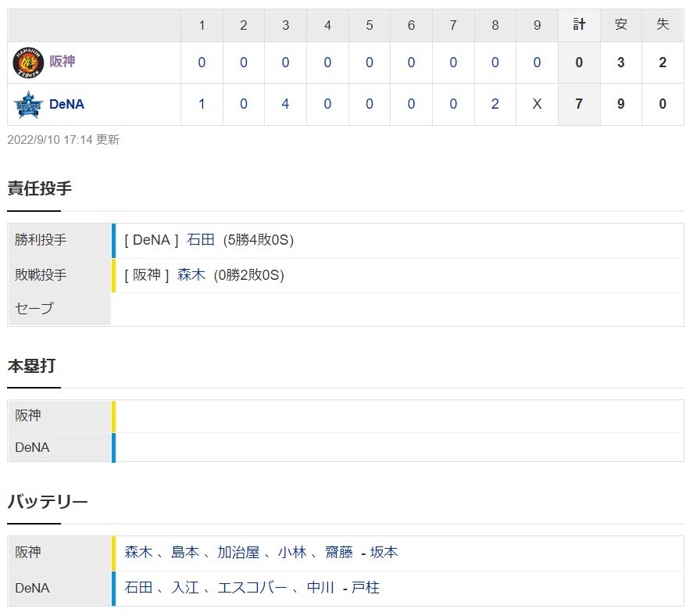Screen dimensions: 693x616
Task: Click pitcher 小林 in the battery row
Action: coord(291,553)
